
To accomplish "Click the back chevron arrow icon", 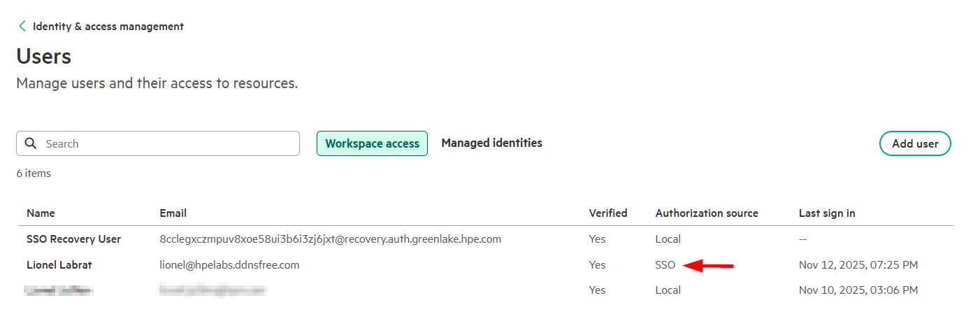I will point(22,27).
